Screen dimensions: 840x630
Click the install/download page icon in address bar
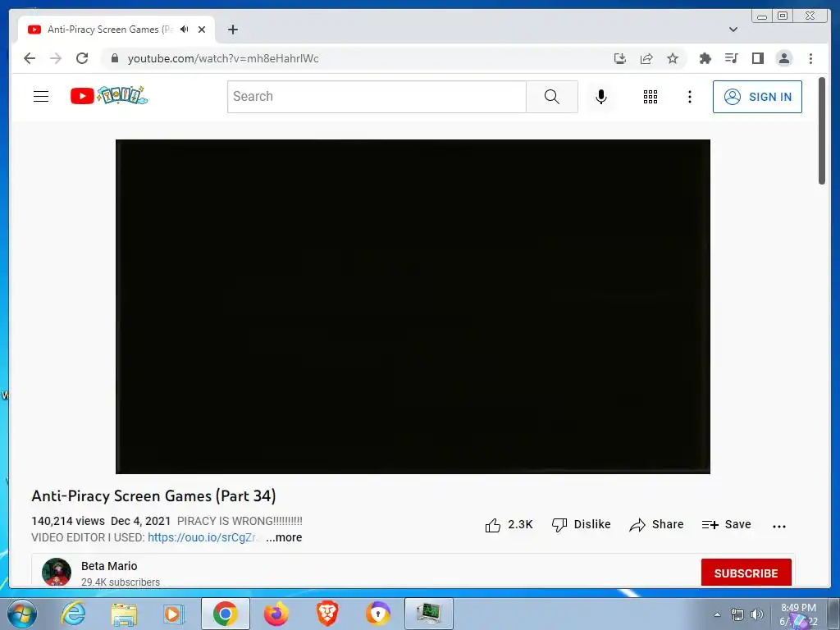point(620,58)
